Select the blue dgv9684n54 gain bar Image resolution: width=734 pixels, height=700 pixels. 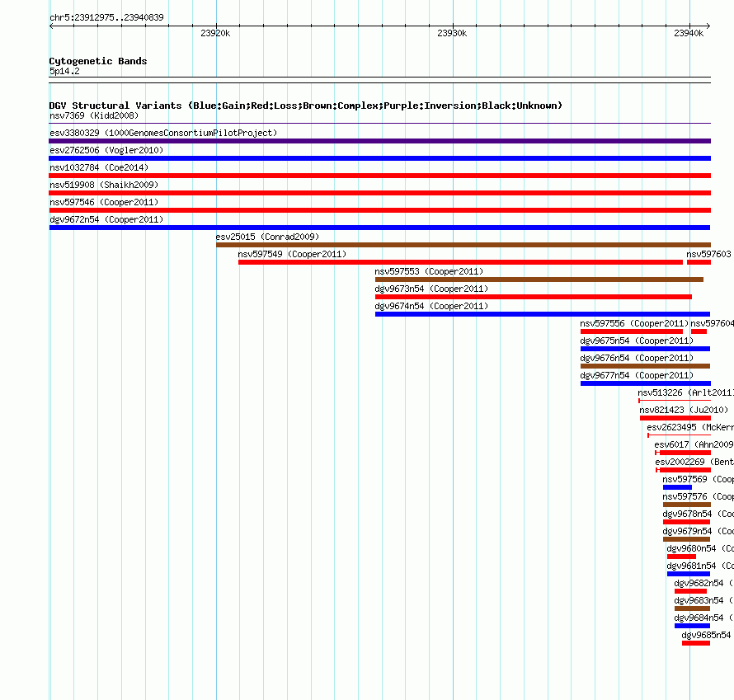pos(692,626)
